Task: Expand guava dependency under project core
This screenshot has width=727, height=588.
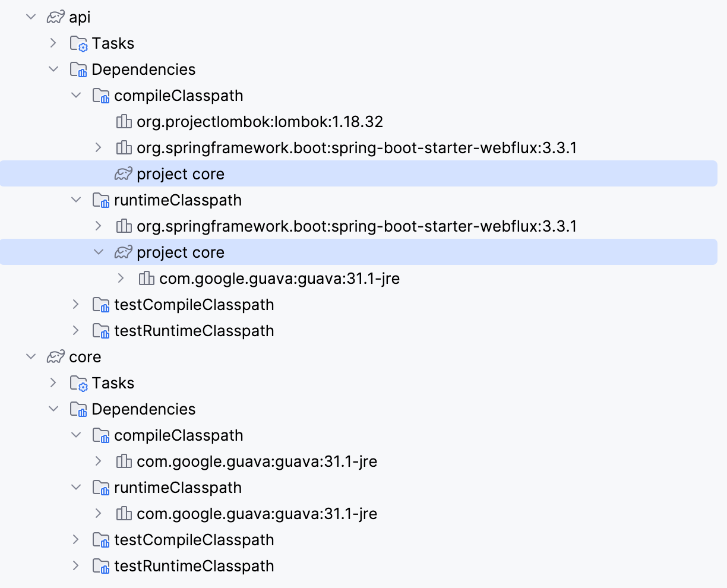Action: pyautogui.click(x=121, y=279)
